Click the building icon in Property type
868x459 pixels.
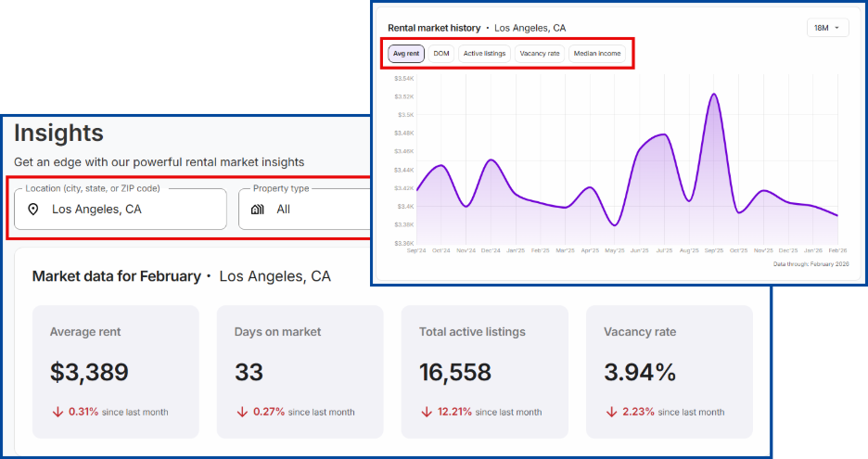click(x=258, y=210)
